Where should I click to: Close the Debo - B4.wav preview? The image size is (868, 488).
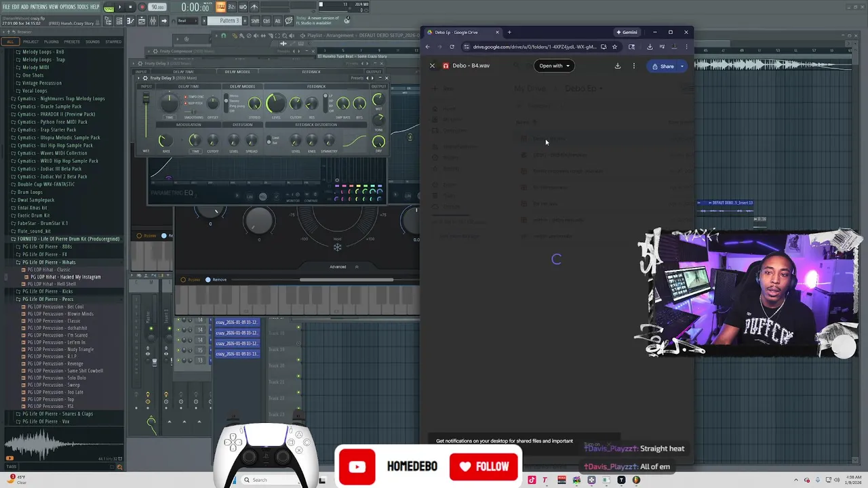432,66
